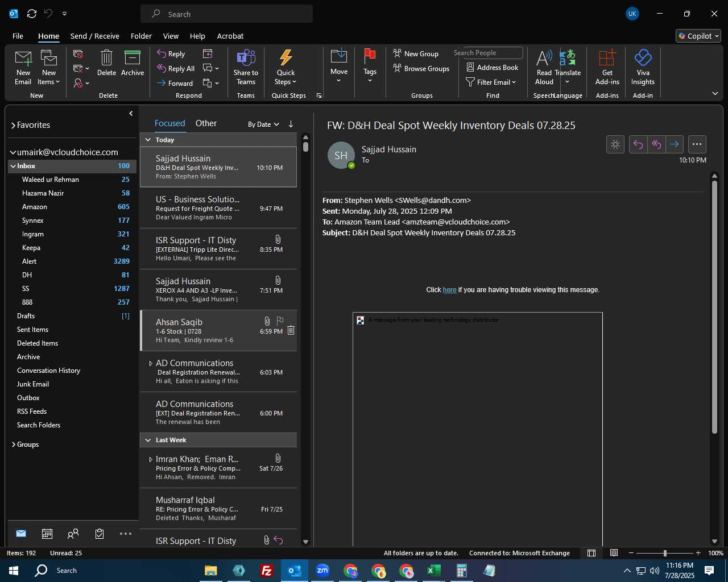Image resolution: width=728 pixels, height=582 pixels.
Task: Click the Viva Insights icon
Action: (x=643, y=58)
